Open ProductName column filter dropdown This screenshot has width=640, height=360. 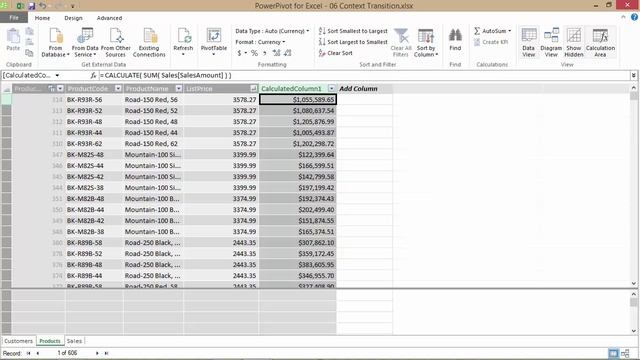178,89
